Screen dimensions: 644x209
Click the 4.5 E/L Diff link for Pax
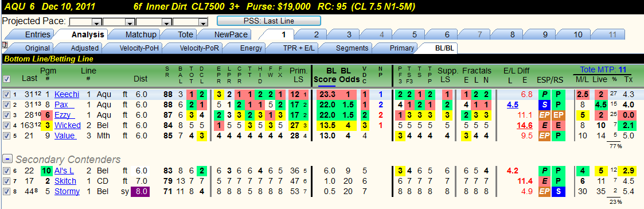512,104
